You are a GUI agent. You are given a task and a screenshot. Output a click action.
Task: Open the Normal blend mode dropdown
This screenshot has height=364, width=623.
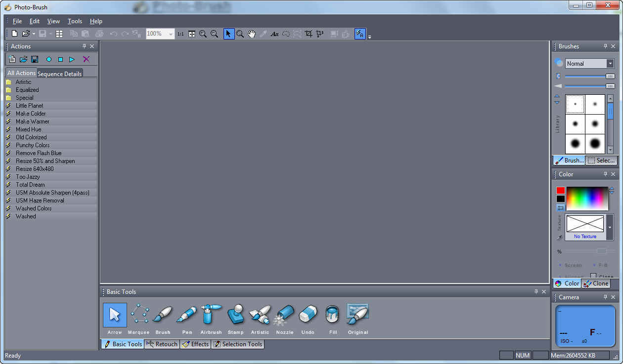point(610,63)
